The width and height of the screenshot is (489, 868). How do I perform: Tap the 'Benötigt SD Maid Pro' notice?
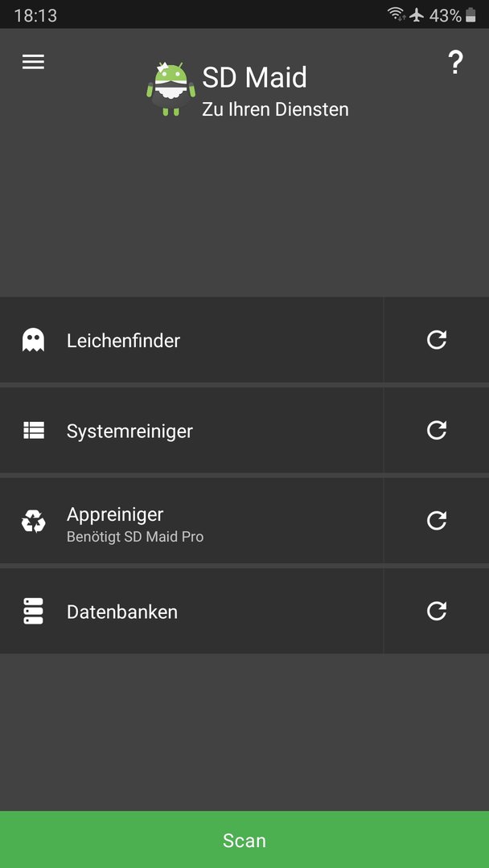click(x=135, y=537)
